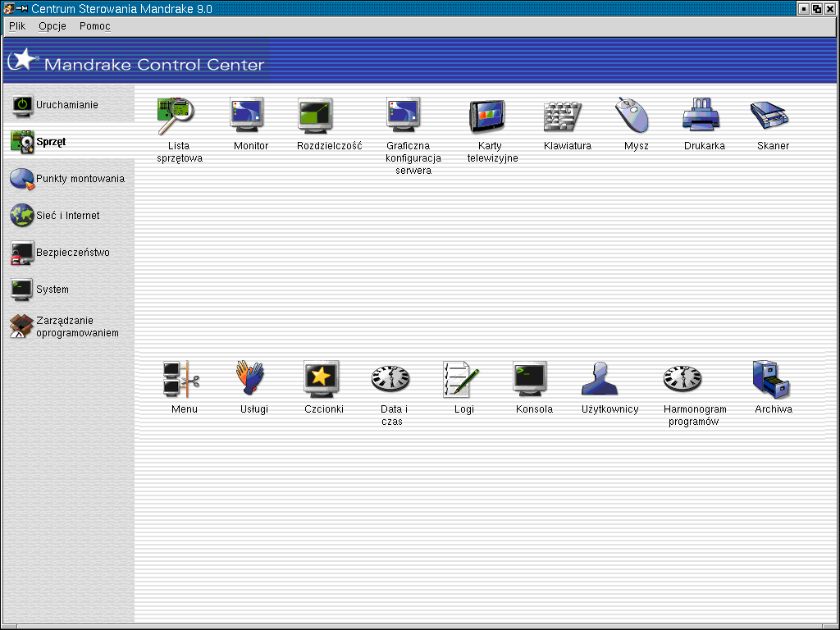Viewport: 840px width, 630px height.
Task: Select the Sieć i Internet label
Action: 67,216
